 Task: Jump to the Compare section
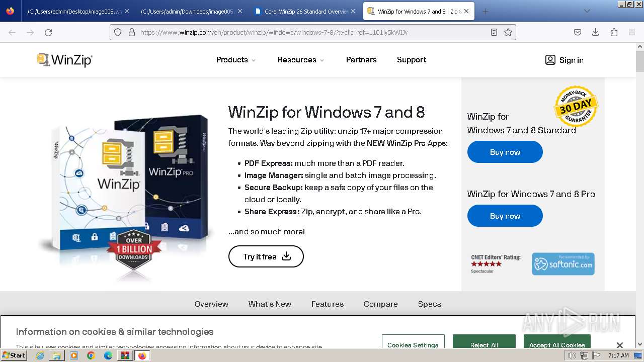[x=381, y=304]
